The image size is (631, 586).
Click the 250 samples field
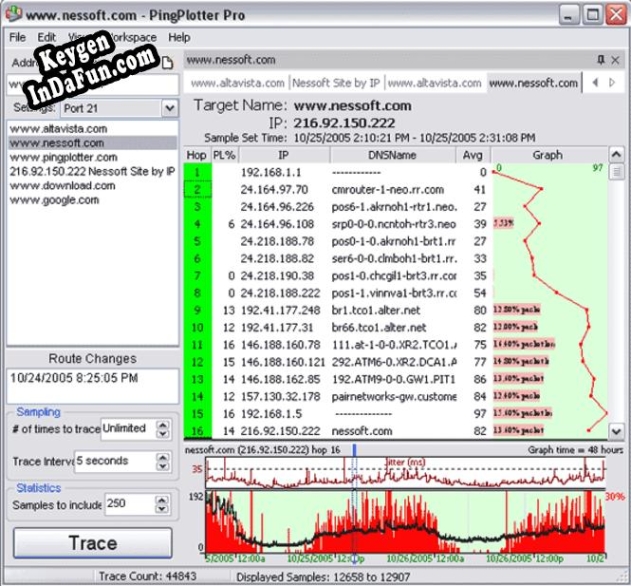point(130,504)
